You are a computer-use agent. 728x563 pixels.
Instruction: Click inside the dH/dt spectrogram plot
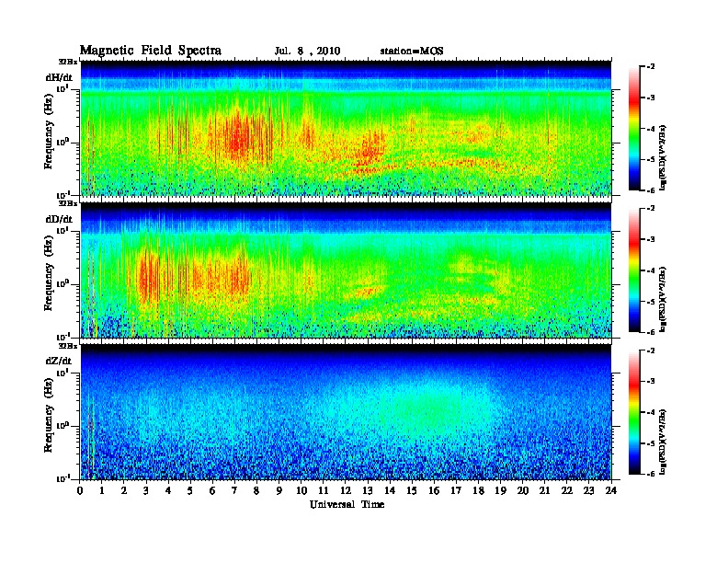pyautogui.click(x=346, y=128)
